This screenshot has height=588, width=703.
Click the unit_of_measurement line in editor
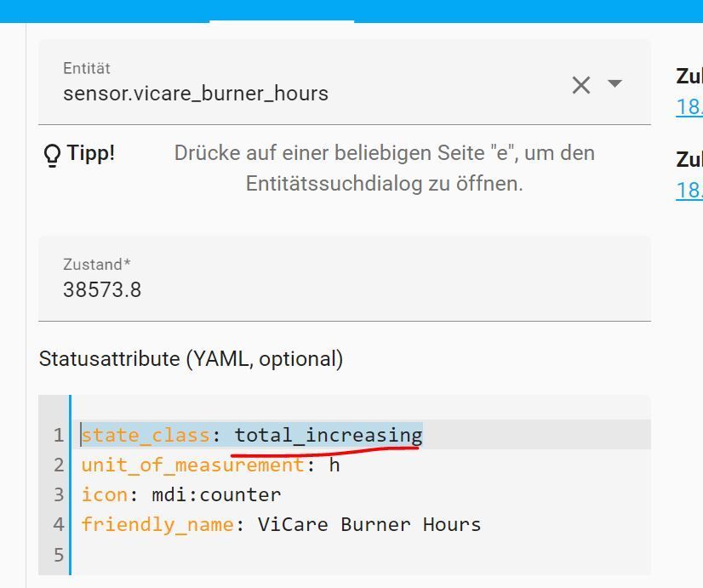coord(192,465)
